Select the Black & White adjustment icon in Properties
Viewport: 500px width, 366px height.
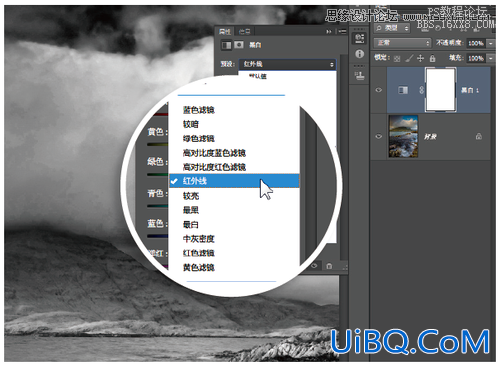[227, 45]
